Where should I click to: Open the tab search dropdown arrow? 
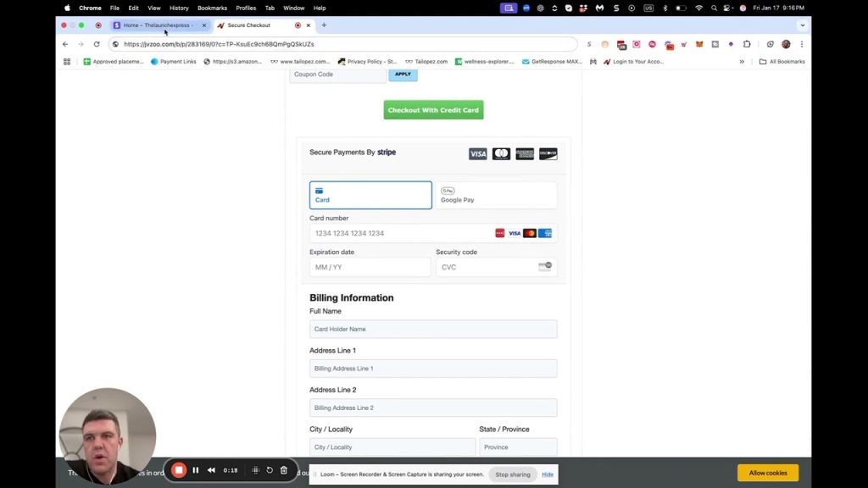[x=802, y=25]
